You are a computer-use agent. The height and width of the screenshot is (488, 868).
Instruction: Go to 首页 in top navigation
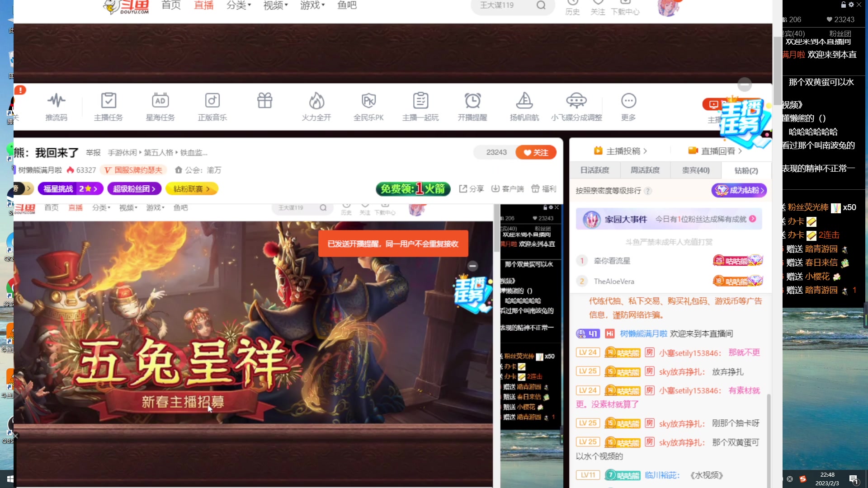(171, 5)
